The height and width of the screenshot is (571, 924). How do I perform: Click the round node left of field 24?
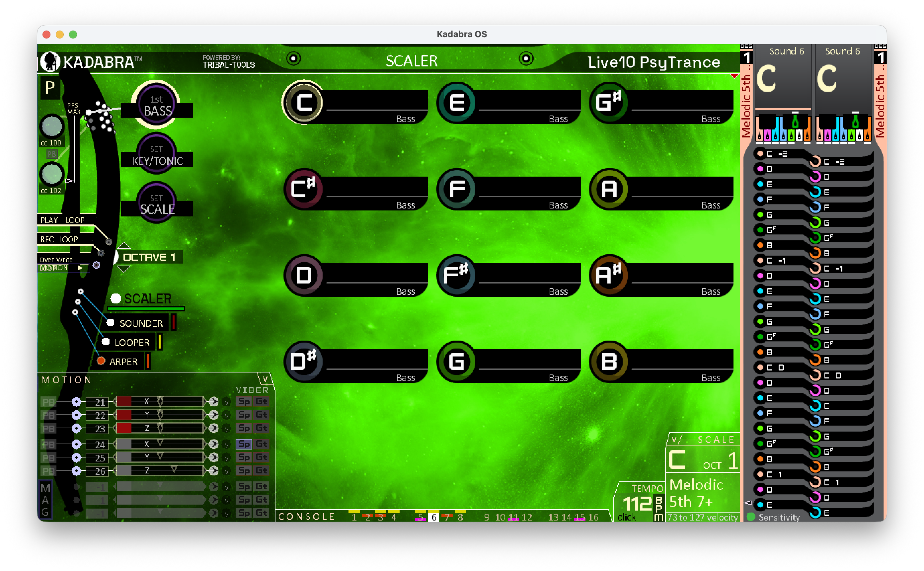click(x=76, y=445)
